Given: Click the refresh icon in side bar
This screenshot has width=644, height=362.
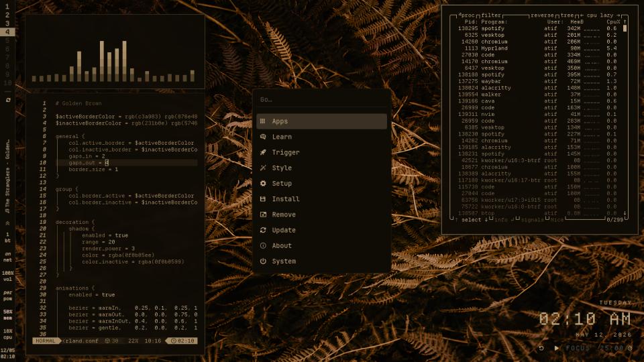Looking at the screenshot, I should 8,100.
